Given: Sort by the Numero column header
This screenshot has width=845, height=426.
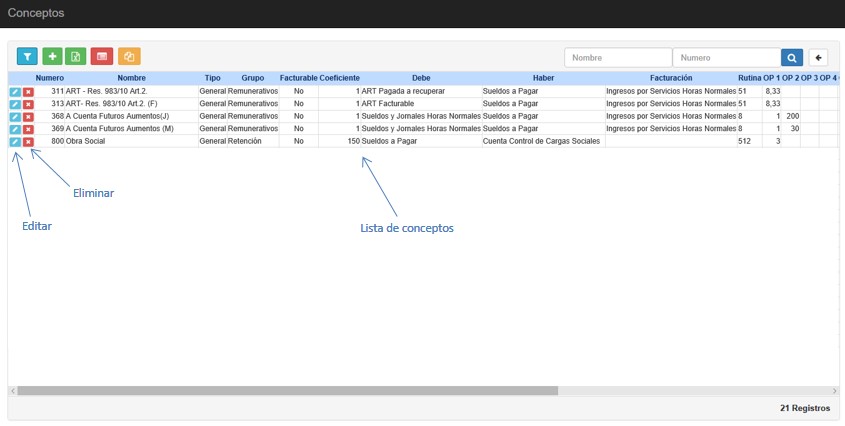Looking at the screenshot, I should click(49, 78).
